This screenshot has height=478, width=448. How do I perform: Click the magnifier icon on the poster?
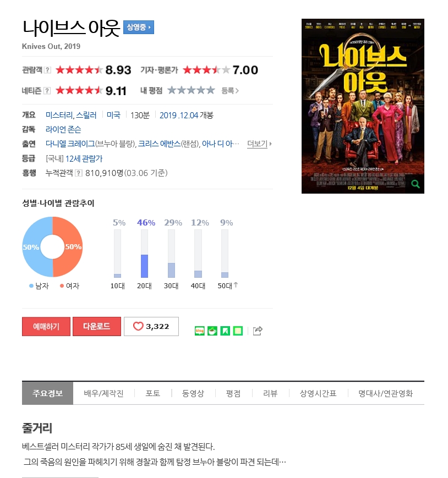pyautogui.click(x=416, y=184)
